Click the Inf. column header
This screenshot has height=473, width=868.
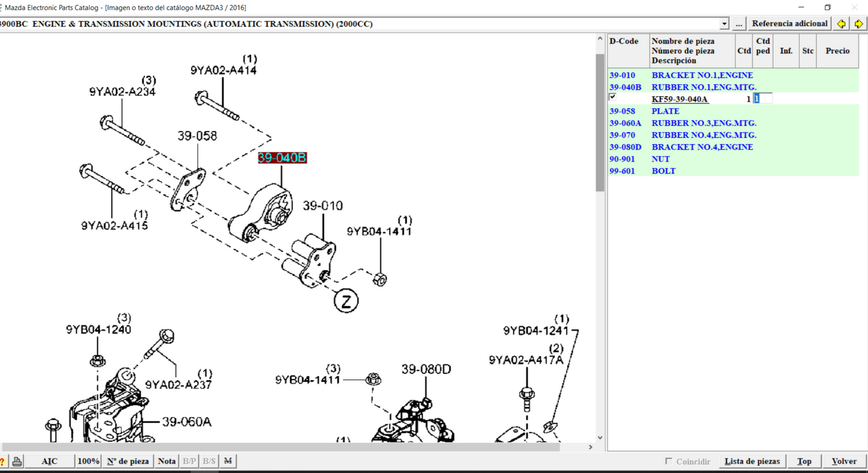(x=786, y=50)
